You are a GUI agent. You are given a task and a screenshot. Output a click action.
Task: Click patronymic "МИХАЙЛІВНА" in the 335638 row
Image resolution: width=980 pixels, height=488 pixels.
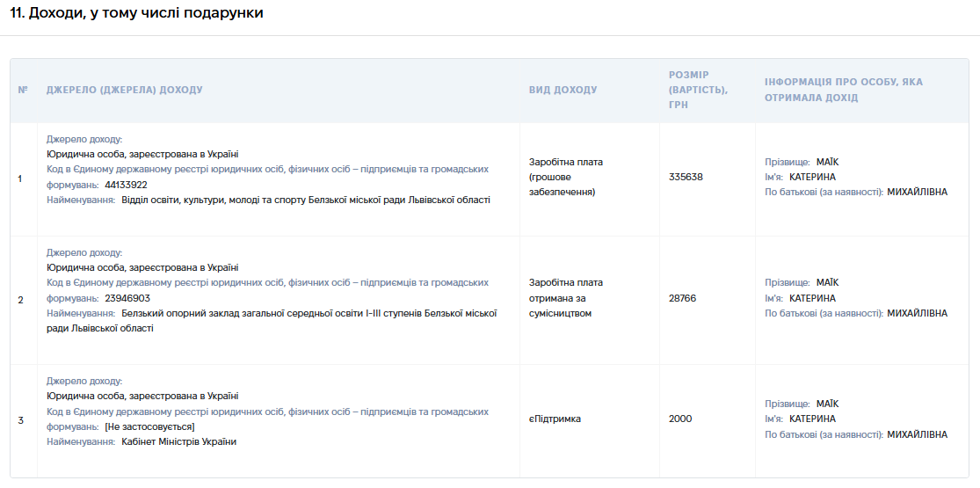point(917,192)
